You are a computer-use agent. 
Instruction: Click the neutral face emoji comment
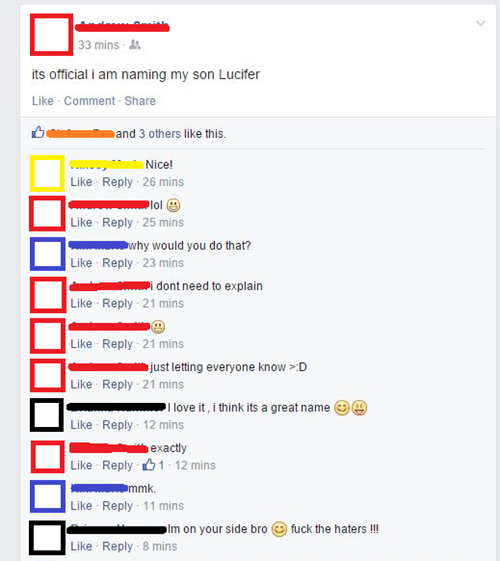(x=158, y=327)
